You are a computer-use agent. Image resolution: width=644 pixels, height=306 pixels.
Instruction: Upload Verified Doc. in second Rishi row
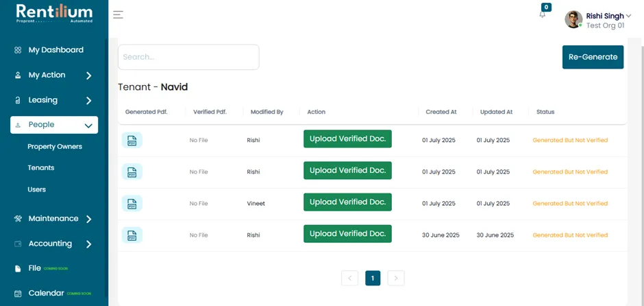[x=347, y=170]
